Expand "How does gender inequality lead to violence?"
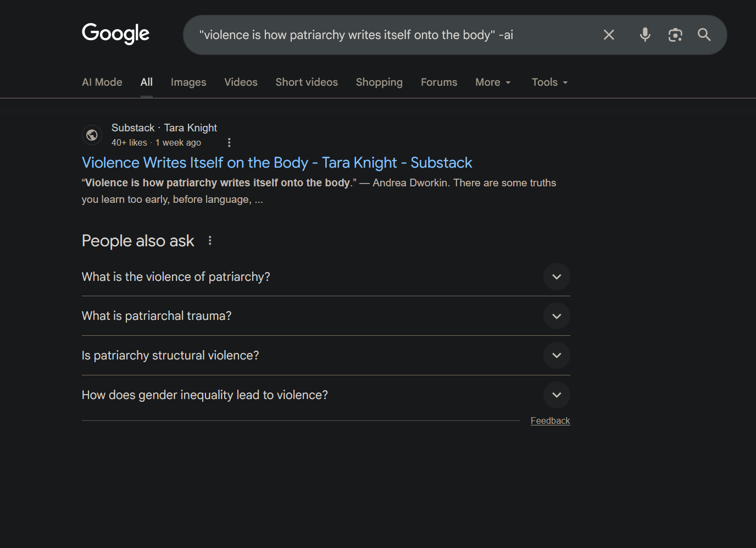 557,395
